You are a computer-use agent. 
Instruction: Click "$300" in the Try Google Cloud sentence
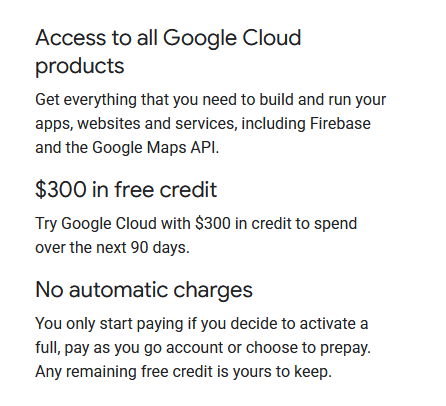(x=213, y=223)
